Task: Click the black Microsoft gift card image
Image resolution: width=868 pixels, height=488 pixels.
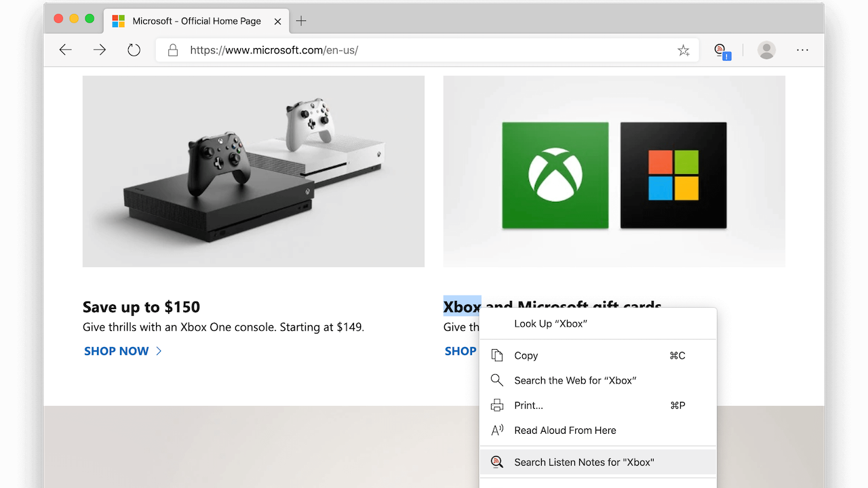Action: [x=673, y=176]
